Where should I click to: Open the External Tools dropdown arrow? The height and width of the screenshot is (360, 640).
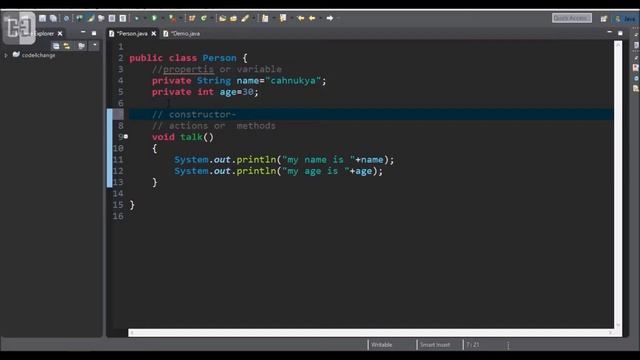[x=180, y=18]
